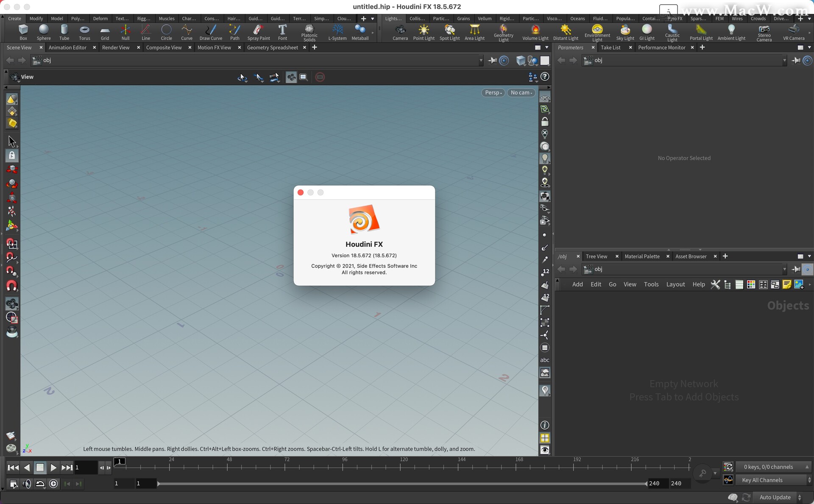Add an L-System object
The width and height of the screenshot is (814, 504).
[x=337, y=32]
